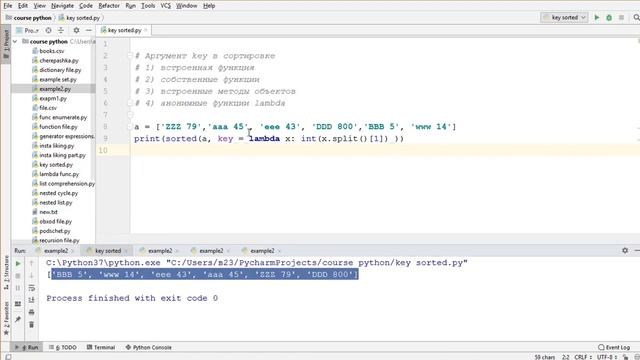
Task: Click CRLF line separator in status bar
Action: (x=583, y=357)
